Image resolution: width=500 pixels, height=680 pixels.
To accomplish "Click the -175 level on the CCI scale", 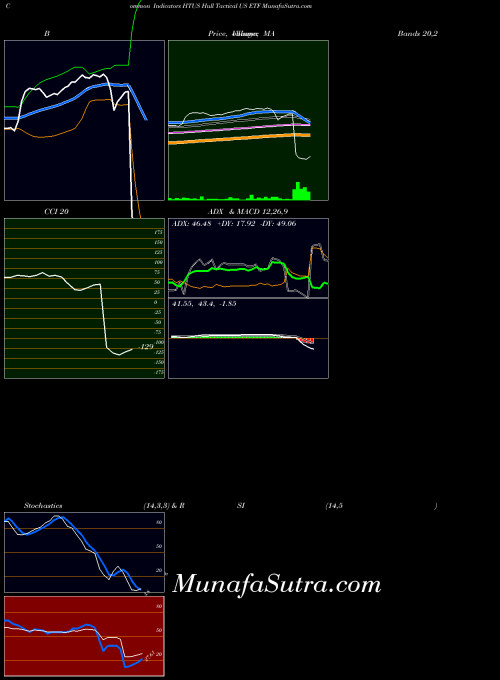I will (x=159, y=372).
